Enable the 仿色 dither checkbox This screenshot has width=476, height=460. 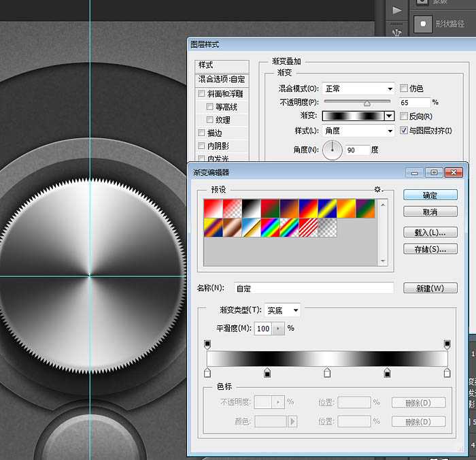coord(405,88)
